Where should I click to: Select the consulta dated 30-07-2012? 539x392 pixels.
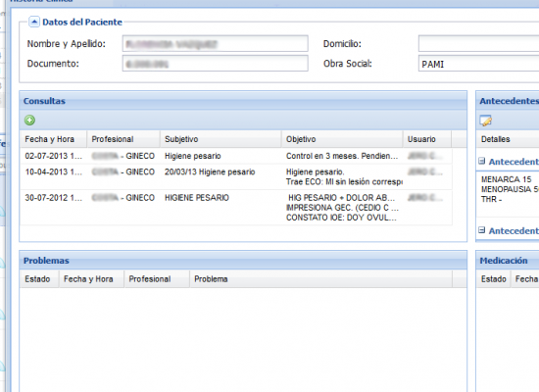tap(236, 208)
